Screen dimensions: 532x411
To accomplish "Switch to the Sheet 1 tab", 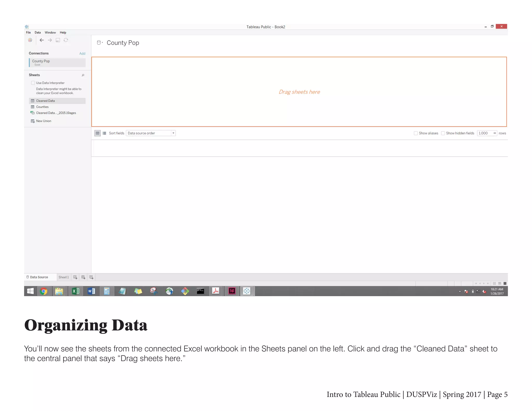I will tap(64, 277).
